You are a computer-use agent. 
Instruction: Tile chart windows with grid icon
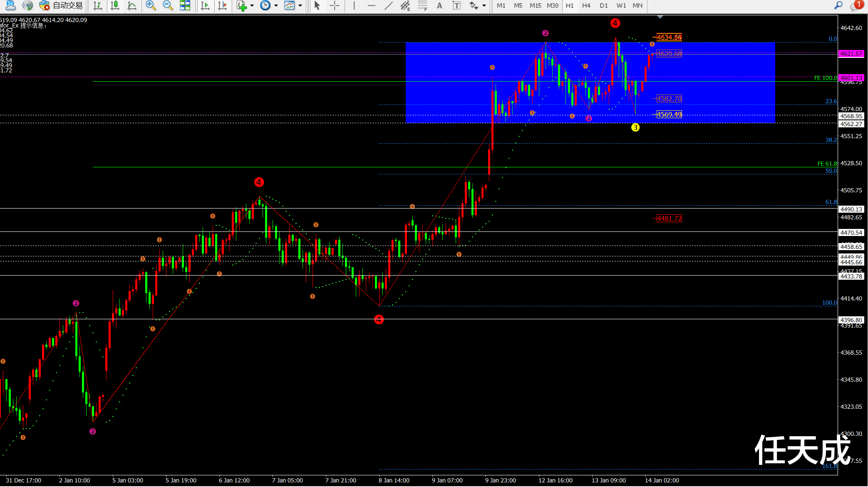pos(185,5)
